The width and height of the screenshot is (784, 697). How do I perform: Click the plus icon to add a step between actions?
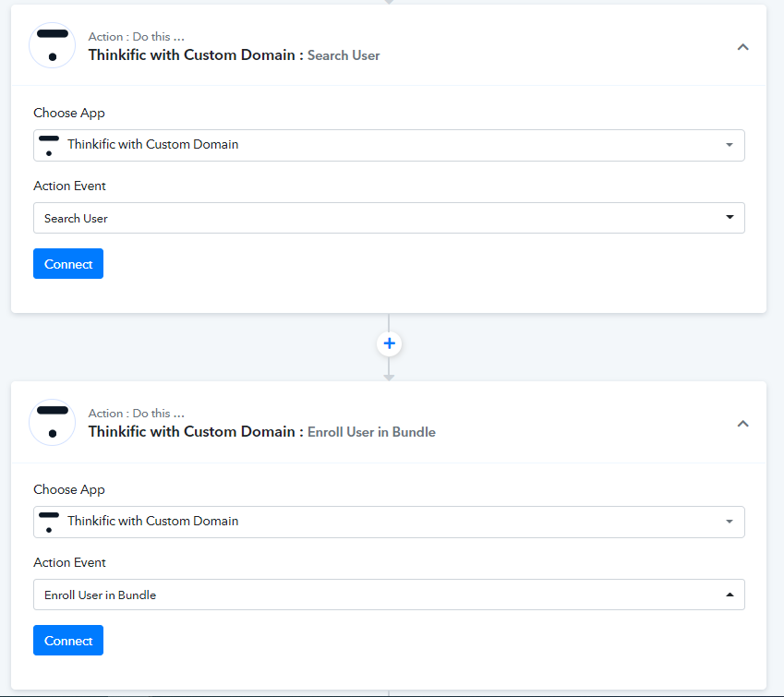(389, 343)
